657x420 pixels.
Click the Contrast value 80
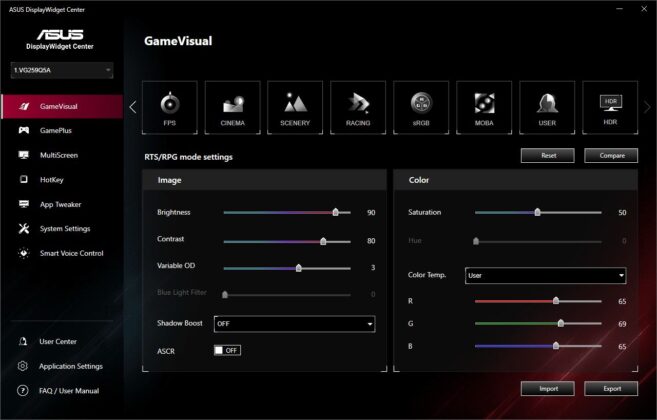(x=371, y=241)
